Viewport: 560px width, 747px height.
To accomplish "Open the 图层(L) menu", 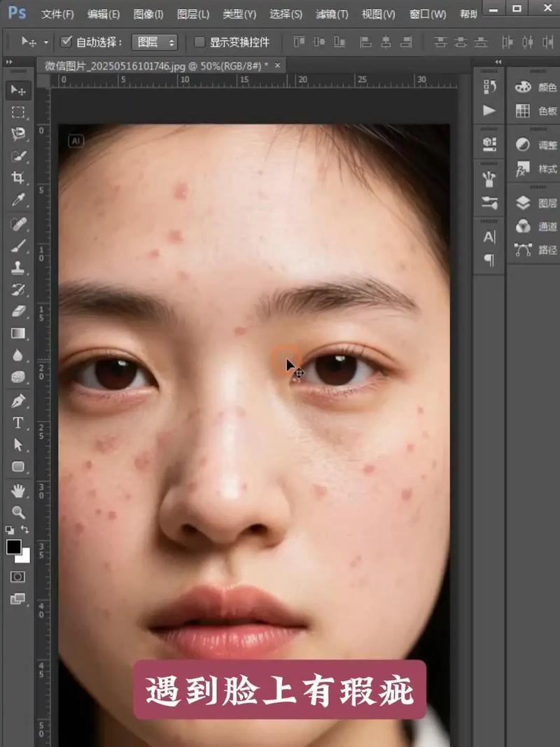I will [193, 14].
